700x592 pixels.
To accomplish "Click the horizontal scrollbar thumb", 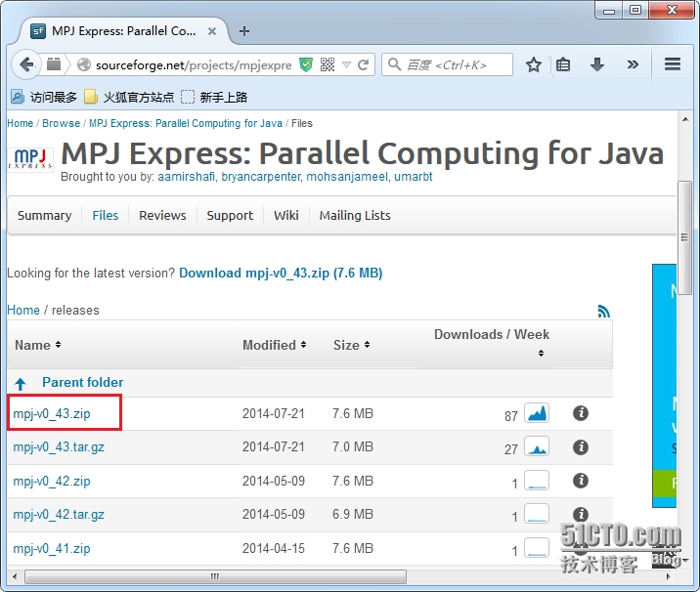I will click(x=215, y=576).
